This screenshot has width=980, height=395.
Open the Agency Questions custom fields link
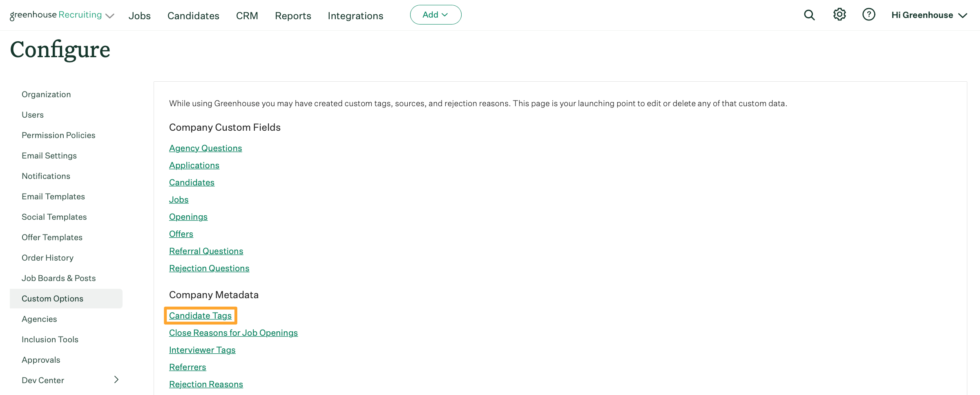click(x=205, y=148)
